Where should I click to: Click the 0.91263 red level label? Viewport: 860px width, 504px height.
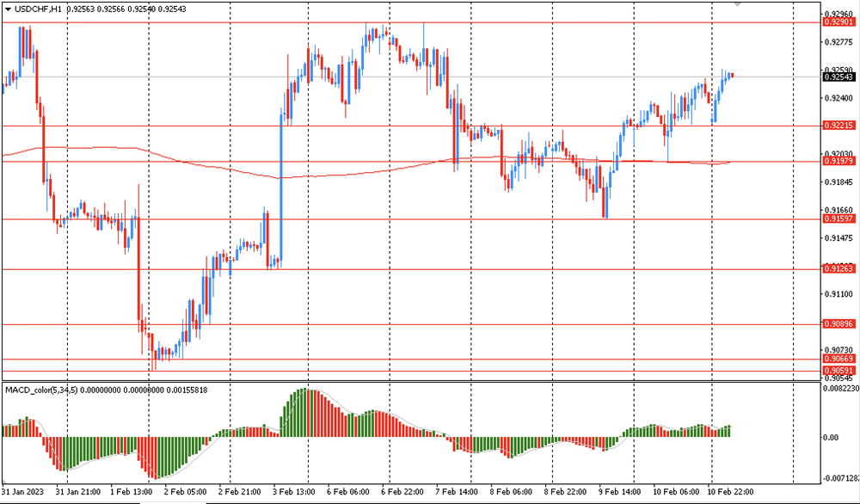838,268
